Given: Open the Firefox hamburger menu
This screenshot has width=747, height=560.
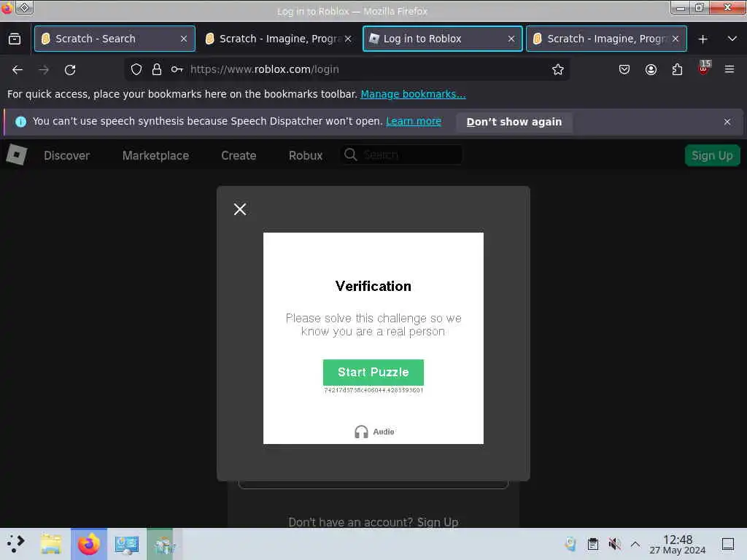Looking at the screenshot, I should [x=729, y=69].
